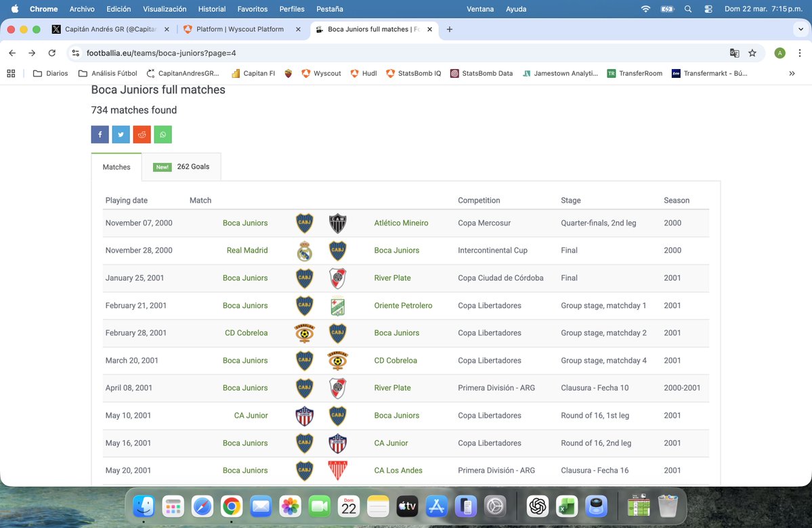812x528 pixels.
Task: Open new browser tab
Action: (x=450, y=30)
